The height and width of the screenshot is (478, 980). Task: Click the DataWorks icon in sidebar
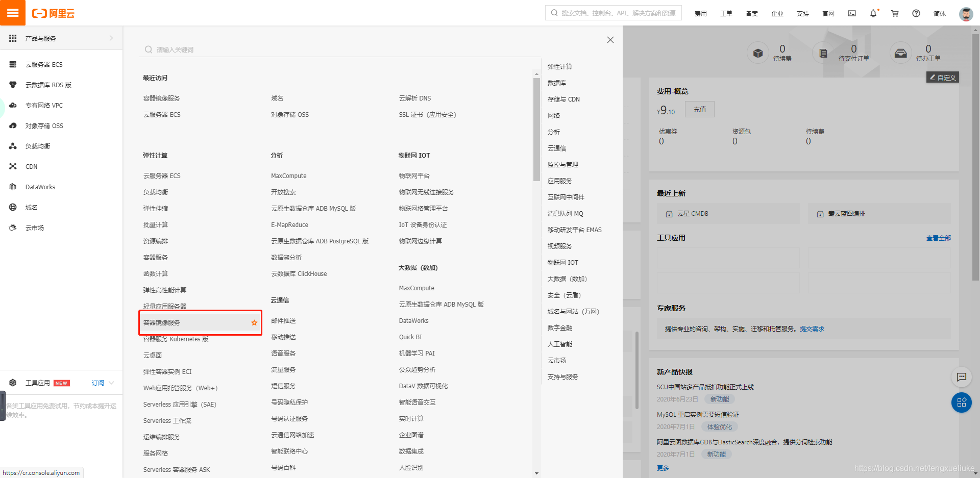click(x=13, y=187)
